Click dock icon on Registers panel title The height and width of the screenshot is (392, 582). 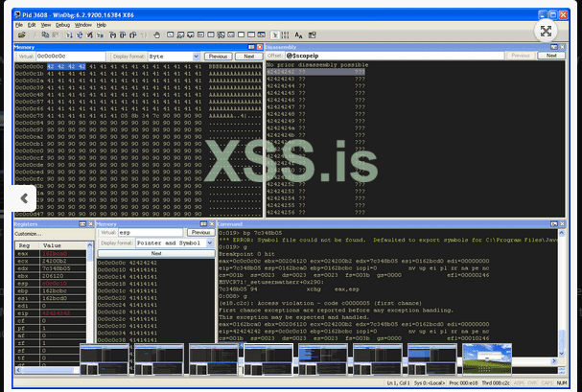[x=82, y=224]
